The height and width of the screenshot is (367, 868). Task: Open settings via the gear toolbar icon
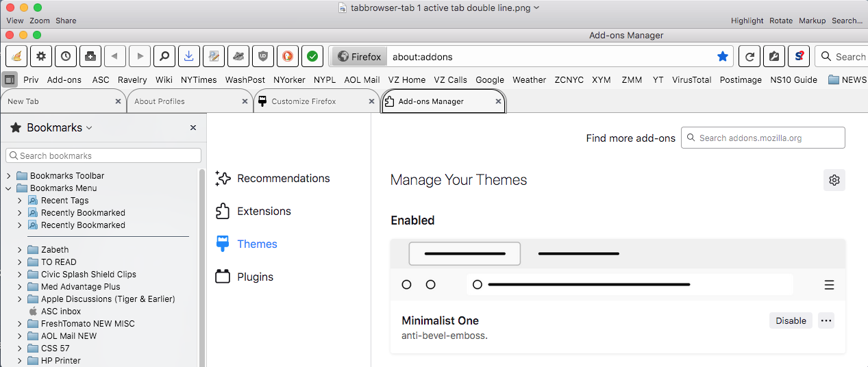[41, 56]
